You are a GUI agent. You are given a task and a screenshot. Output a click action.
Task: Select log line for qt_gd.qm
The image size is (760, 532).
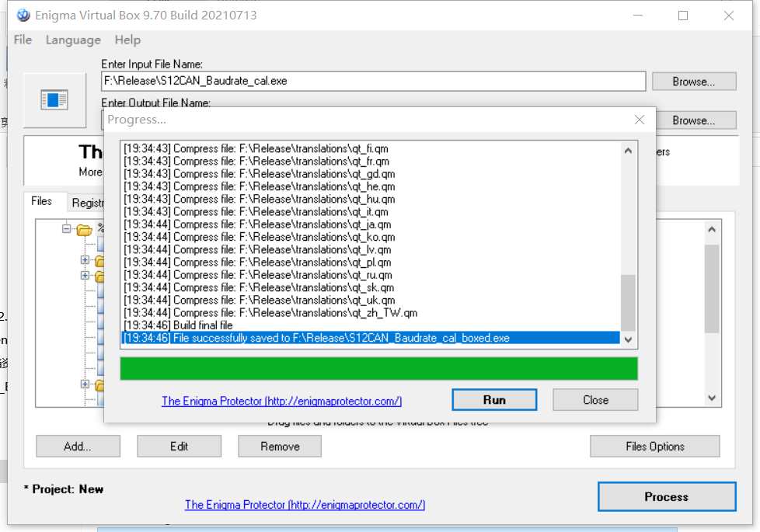(x=371, y=174)
